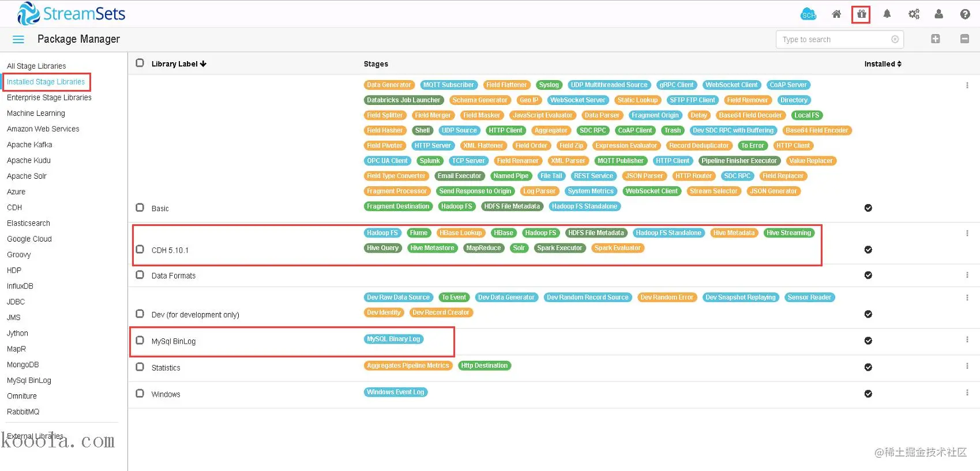Check the Data Formats checkbox
980x471 pixels.
(140, 275)
